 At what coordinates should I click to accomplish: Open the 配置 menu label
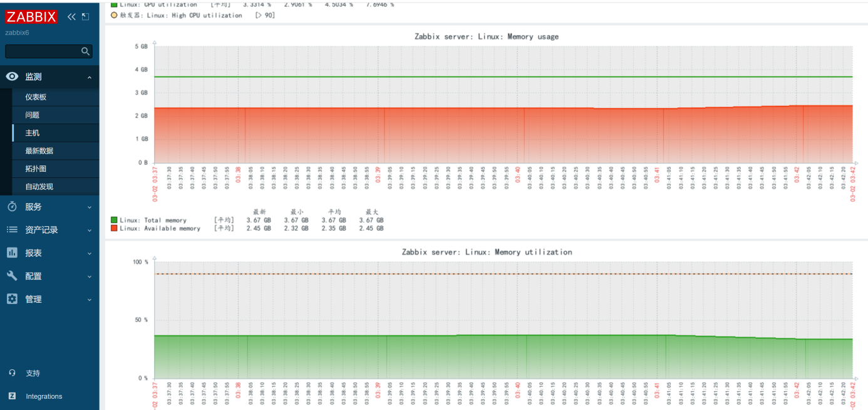[x=33, y=276]
